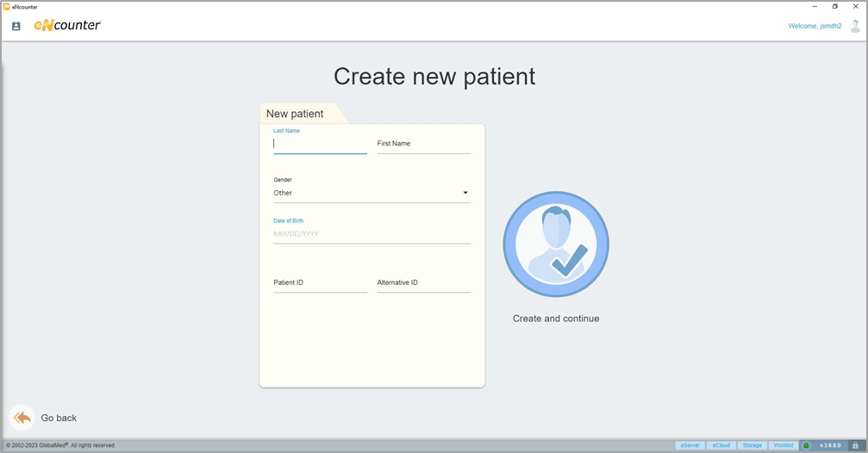Image resolution: width=868 pixels, height=453 pixels.
Task: Click the green status icon in status bar
Action: tap(806, 445)
